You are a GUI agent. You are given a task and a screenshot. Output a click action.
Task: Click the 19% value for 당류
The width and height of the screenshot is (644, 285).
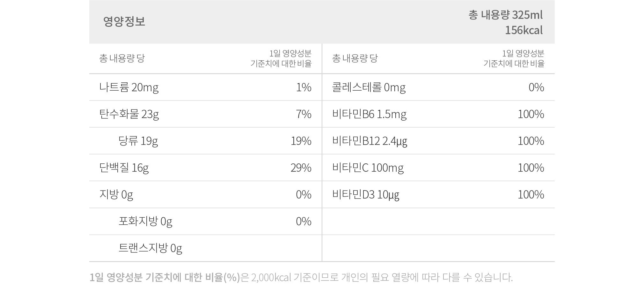[x=301, y=141]
